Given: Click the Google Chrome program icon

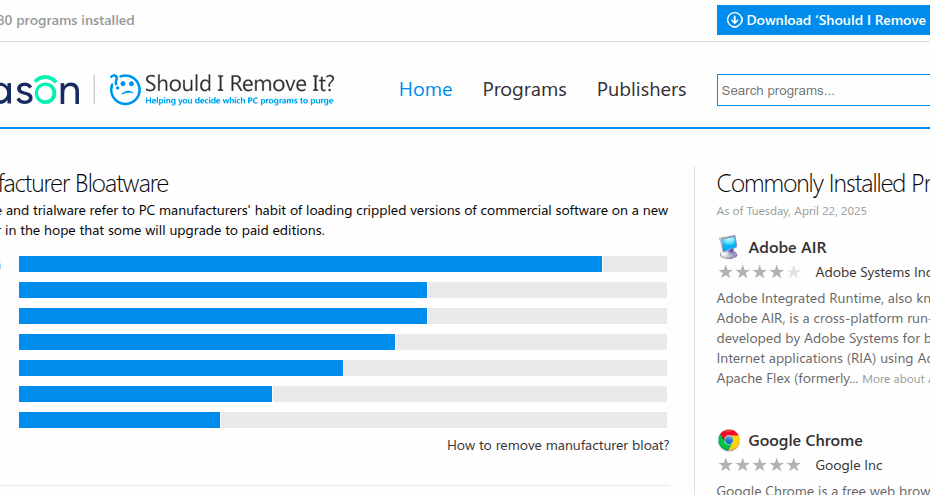Looking at the screenshot, I should tap(729, 440).
